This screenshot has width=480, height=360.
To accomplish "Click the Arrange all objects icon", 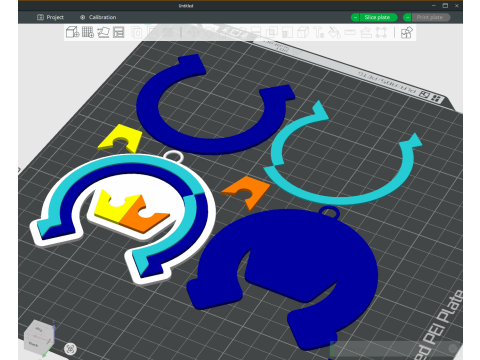I will [x=119, y=32].
